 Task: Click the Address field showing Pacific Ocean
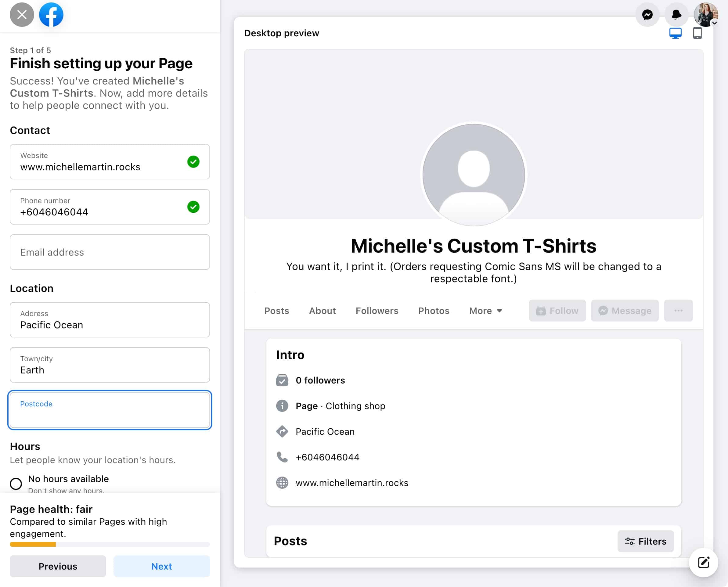click(110, 319)
